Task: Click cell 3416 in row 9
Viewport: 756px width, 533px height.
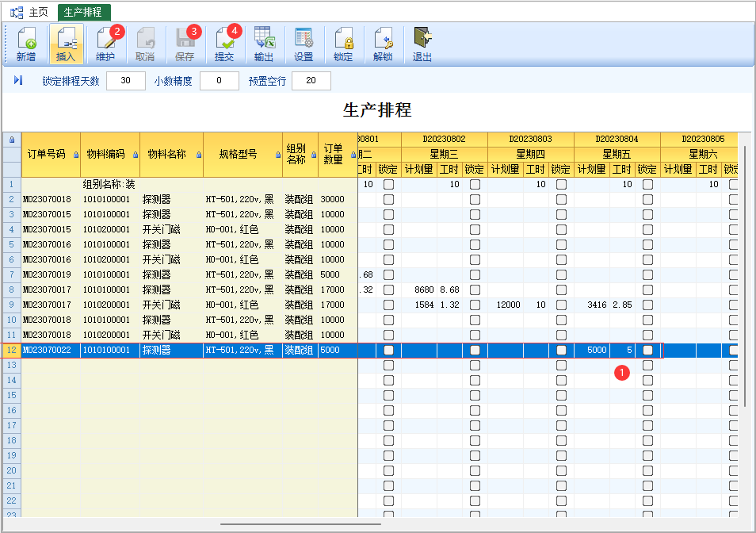Action: 592,305
